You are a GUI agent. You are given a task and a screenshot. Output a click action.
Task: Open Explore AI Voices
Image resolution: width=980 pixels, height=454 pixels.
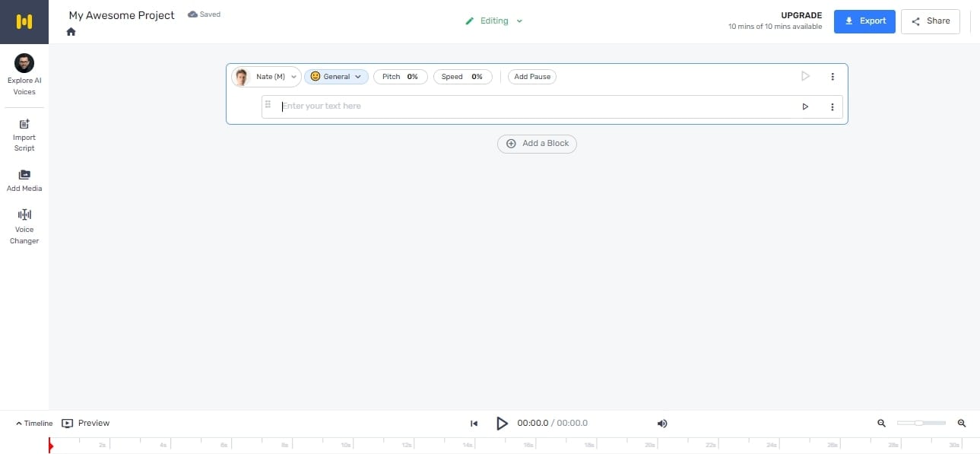click(24, 75)
